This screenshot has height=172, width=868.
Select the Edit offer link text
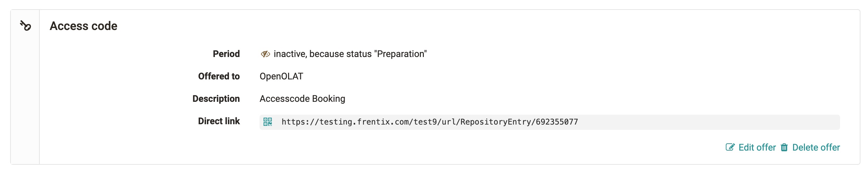pyautogui.click(x=757, y=147)
